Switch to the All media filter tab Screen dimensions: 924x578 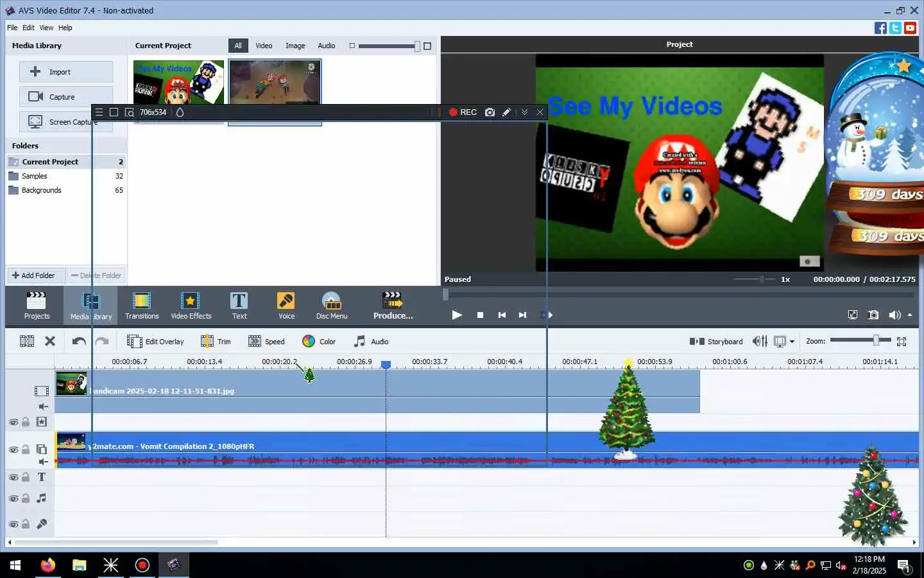(x=238, y=46)
